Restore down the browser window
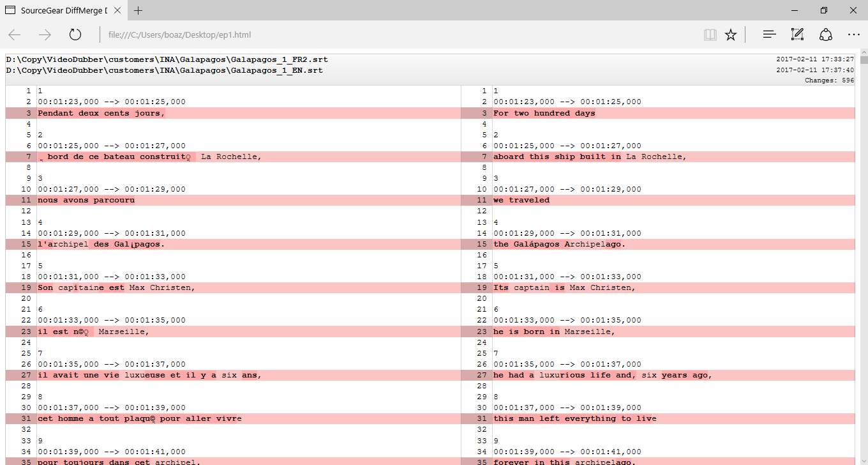The height and width of the screenshot is (465, 868). pos(824,10)
